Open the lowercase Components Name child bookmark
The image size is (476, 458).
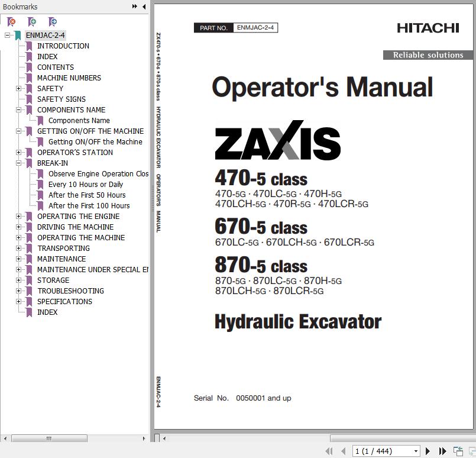pyautogui.click(x=79, y=121)
